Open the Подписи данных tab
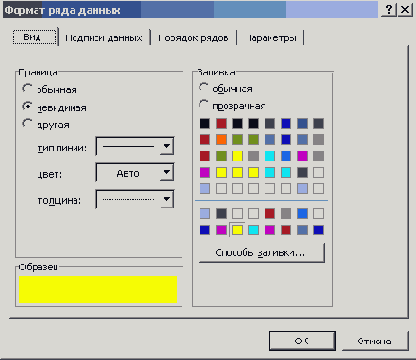The width and height of the screenshot is (416, 360). click(104, 38)
